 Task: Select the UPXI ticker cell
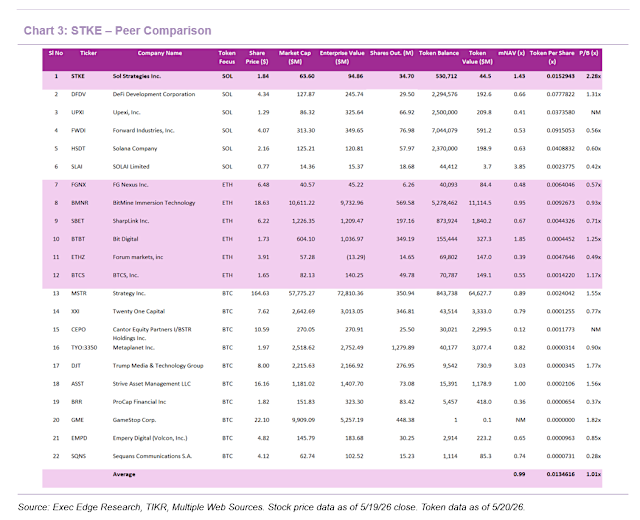pyautogui.click(x=78, y=112)
